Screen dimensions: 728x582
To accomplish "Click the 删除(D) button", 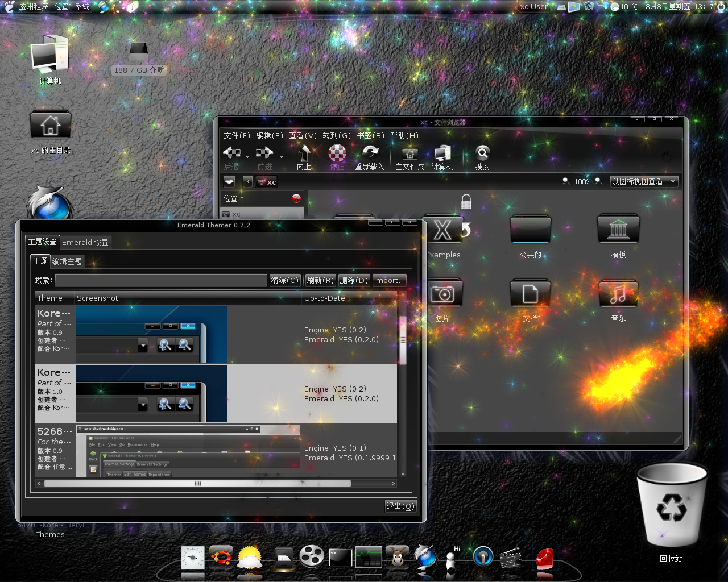I will (354, 280).
